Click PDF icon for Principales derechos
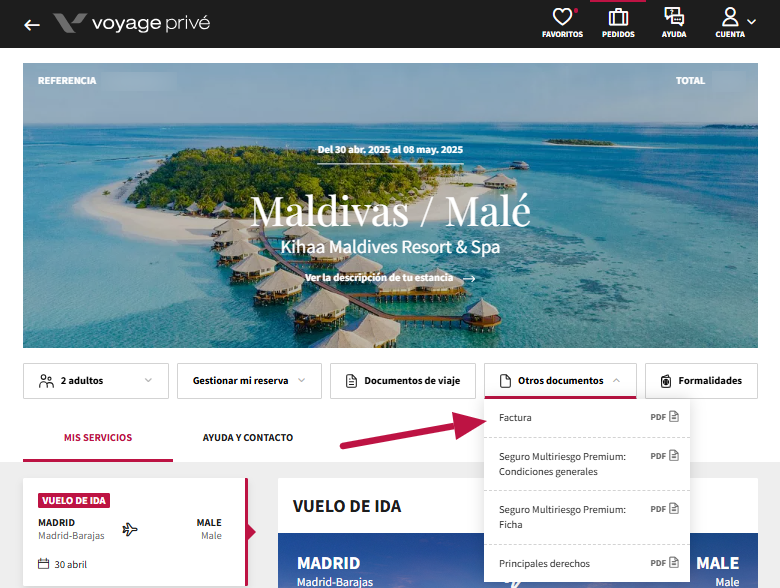780x588 pixels. click(x=674, y=562)
